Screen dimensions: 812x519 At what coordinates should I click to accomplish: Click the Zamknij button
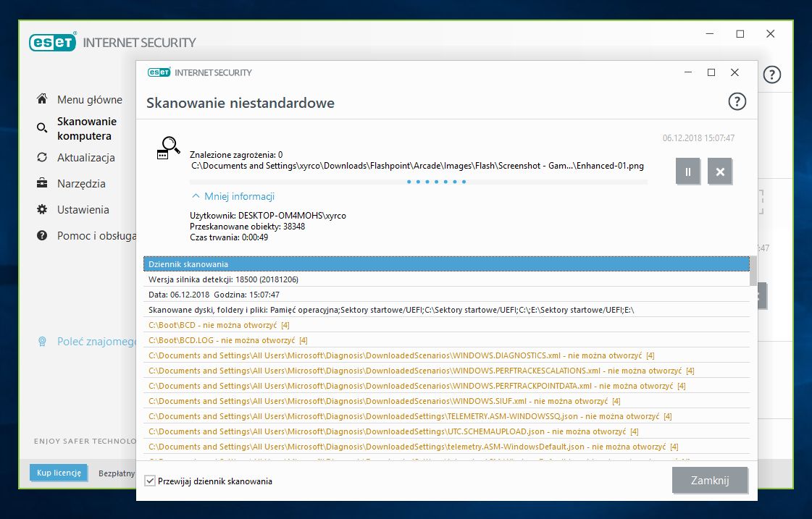709,480
